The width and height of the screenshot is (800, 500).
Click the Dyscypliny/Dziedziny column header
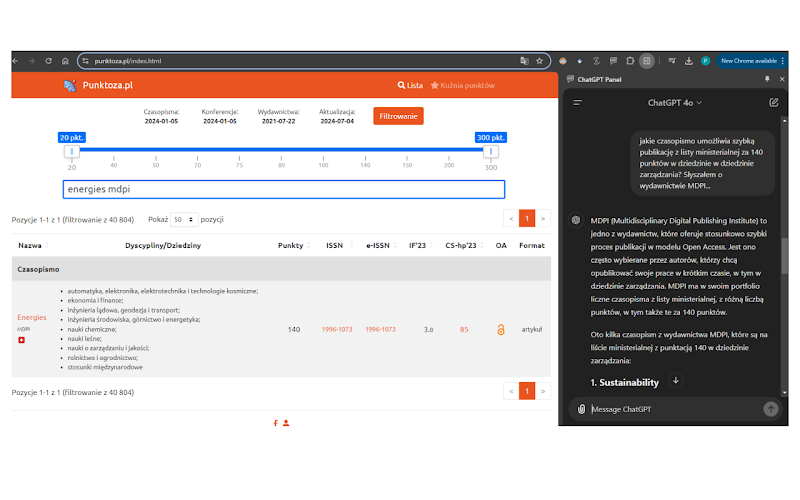coord(163,246)
